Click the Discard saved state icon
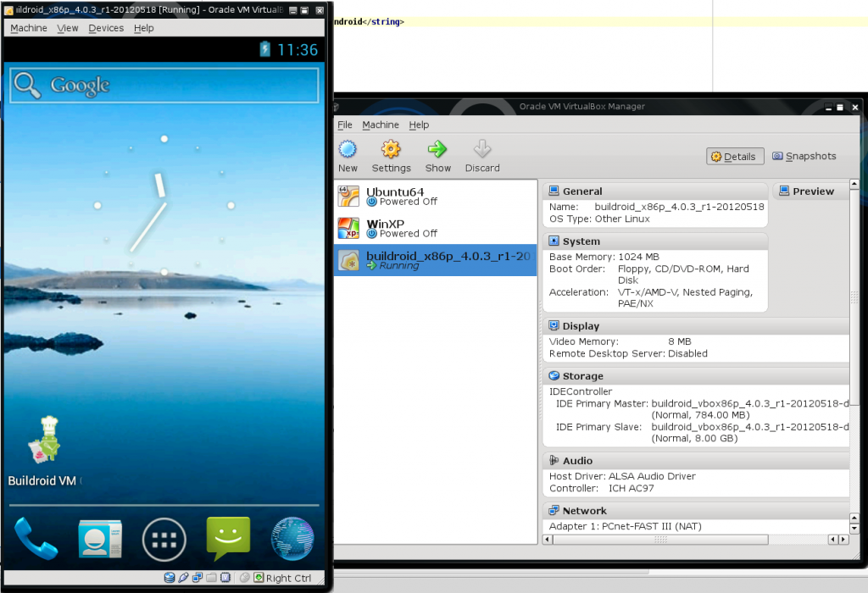868x593 pixels. (482, 149)
